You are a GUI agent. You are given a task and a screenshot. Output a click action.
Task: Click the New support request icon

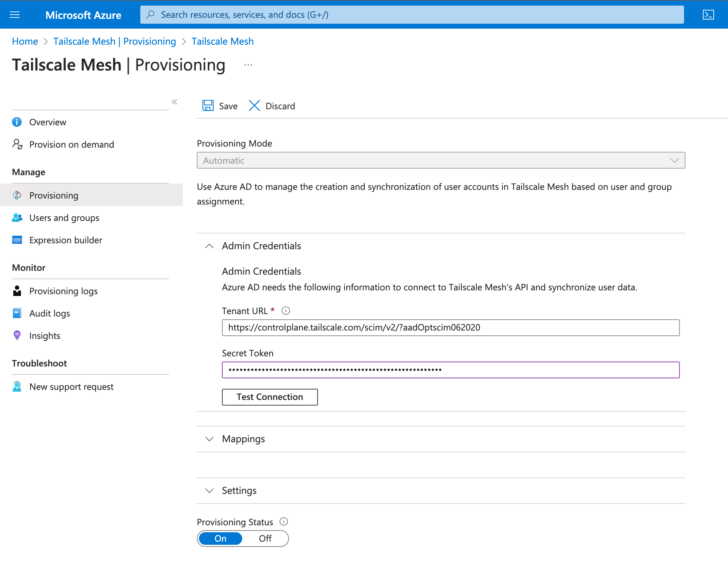pos(17,386)
